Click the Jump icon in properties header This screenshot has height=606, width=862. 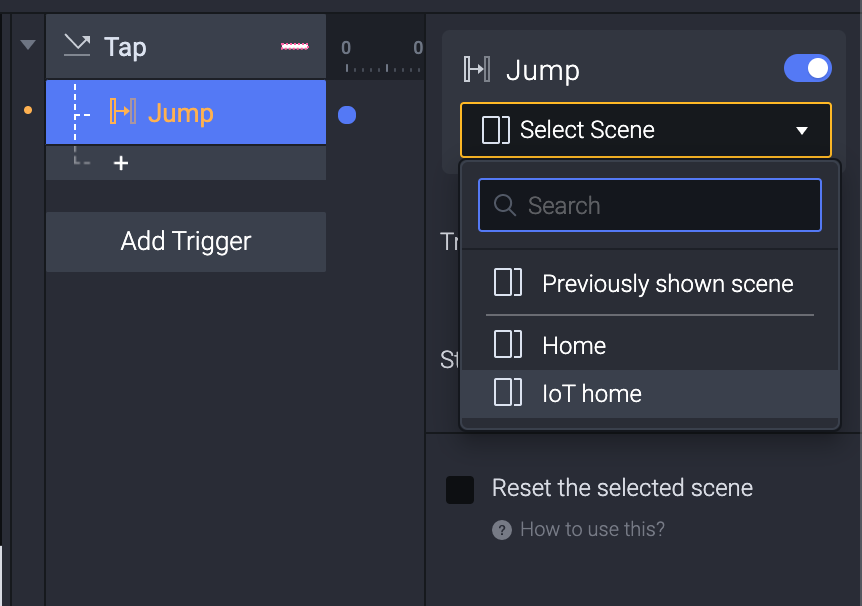click(x=476, y=70)
